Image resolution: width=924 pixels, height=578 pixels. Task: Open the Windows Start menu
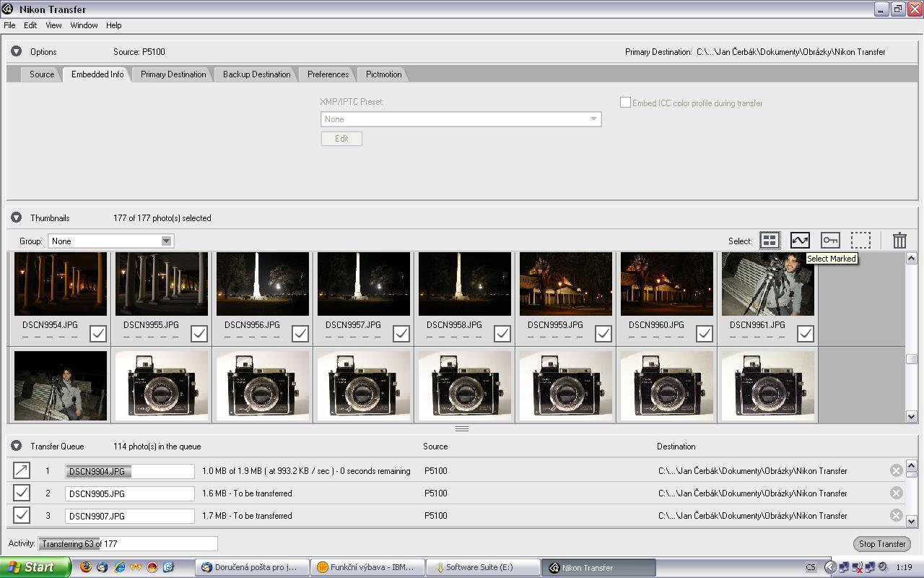35,567
